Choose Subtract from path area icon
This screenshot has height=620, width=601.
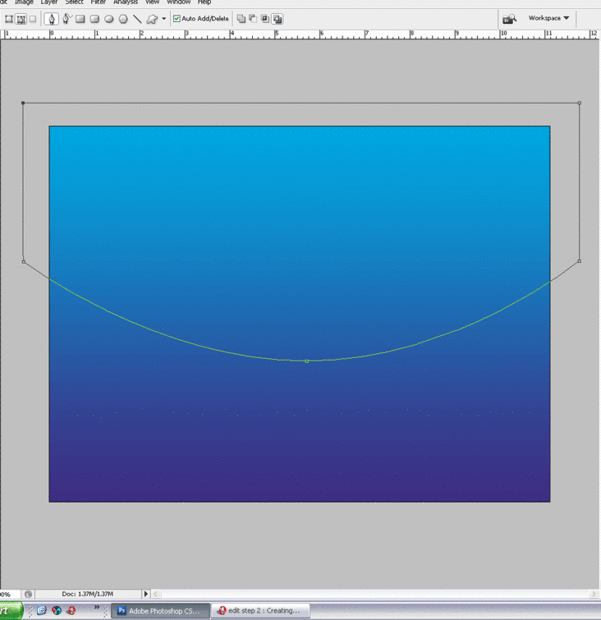pyautogui.click(x=253, y=19)
